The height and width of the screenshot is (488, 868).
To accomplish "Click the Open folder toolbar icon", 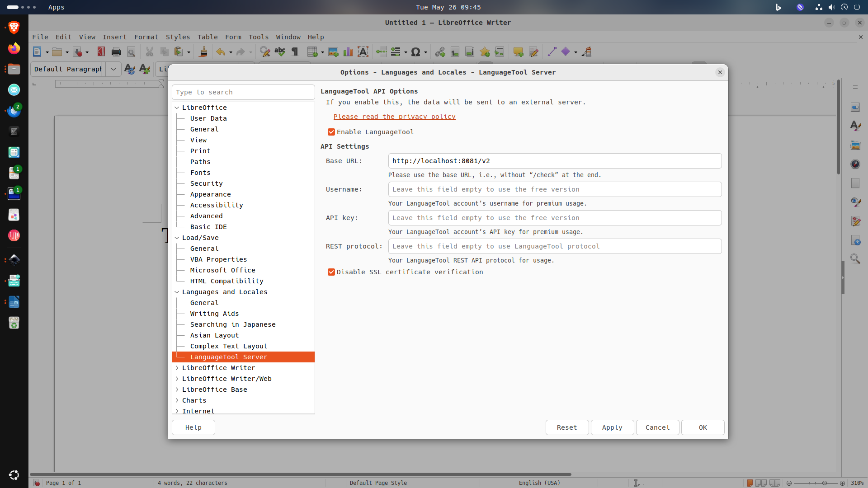I will 57,52.
